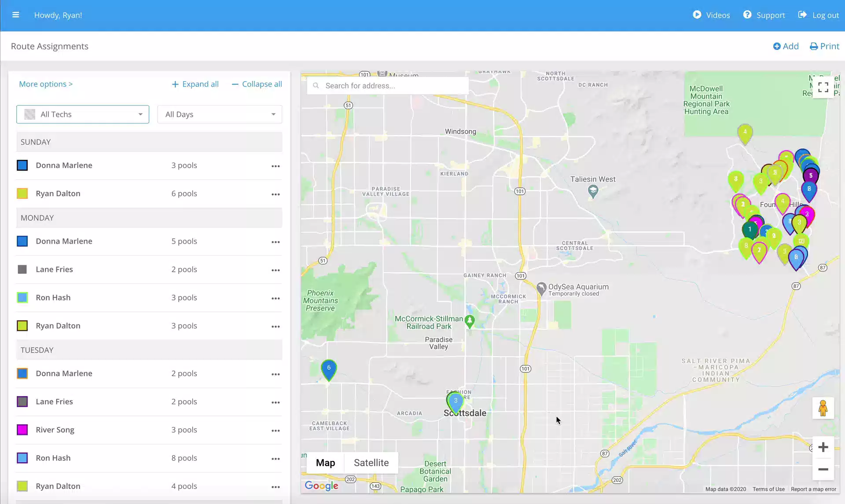Open the All Days dropdown
This screenshot has width=845, height=504.
coord(220,114)
